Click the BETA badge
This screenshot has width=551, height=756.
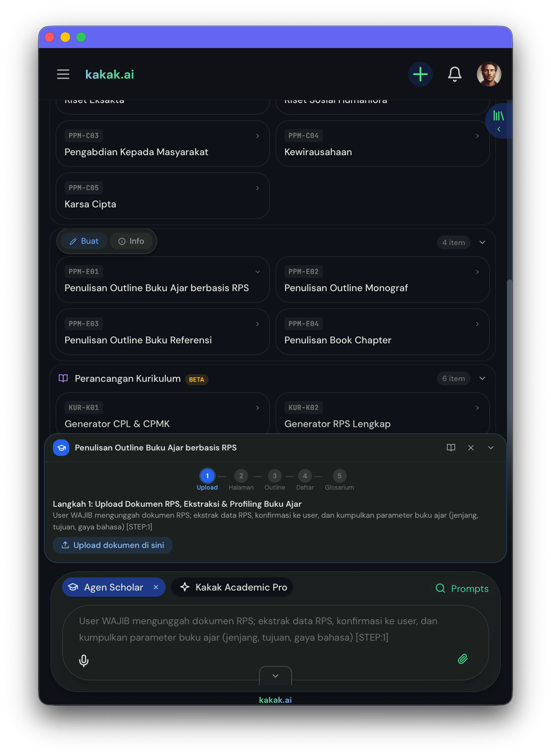197,380
